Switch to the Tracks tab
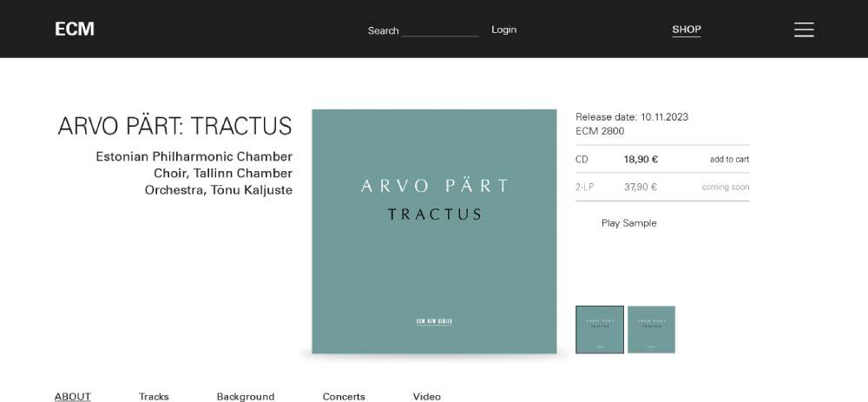This screenshot has width=868, height=402. 154,397
